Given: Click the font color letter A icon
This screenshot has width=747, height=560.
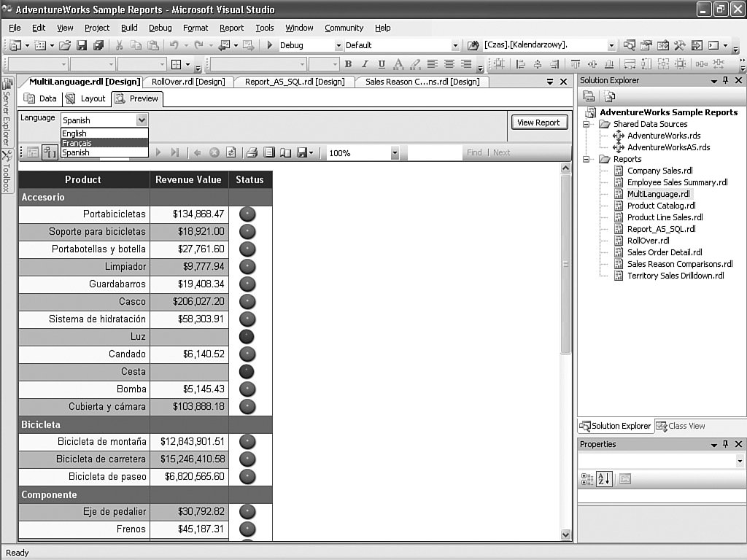Looking at the screenshot, I should coord(398,64).
